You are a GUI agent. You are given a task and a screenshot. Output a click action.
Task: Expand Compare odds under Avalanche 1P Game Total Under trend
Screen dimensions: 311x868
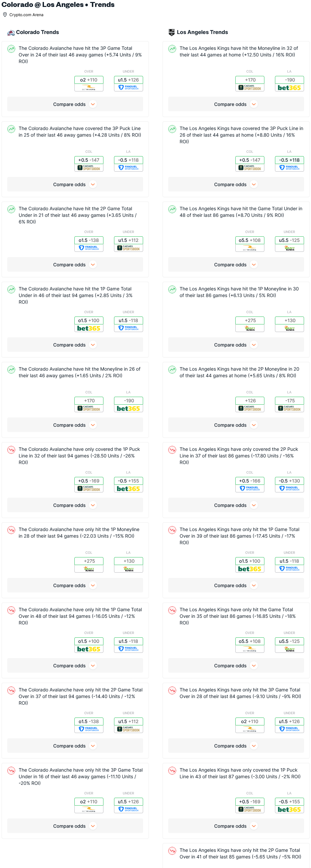(x=75, y=345)
